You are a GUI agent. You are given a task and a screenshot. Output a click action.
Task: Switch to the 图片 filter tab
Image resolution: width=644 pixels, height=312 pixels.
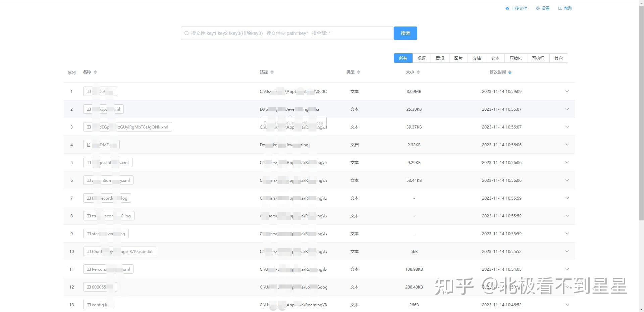(459, 58)
